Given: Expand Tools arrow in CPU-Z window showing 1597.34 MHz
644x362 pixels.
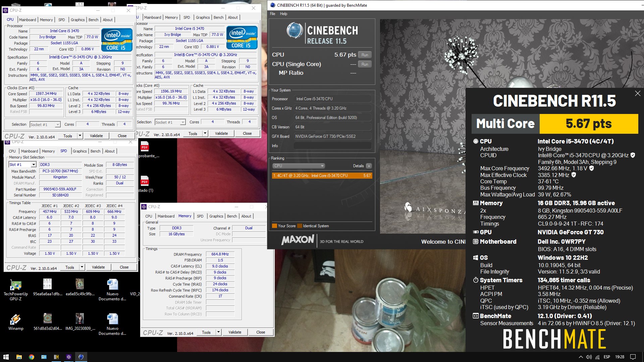Looking at the screenshot, I should [x=80, y=136].
